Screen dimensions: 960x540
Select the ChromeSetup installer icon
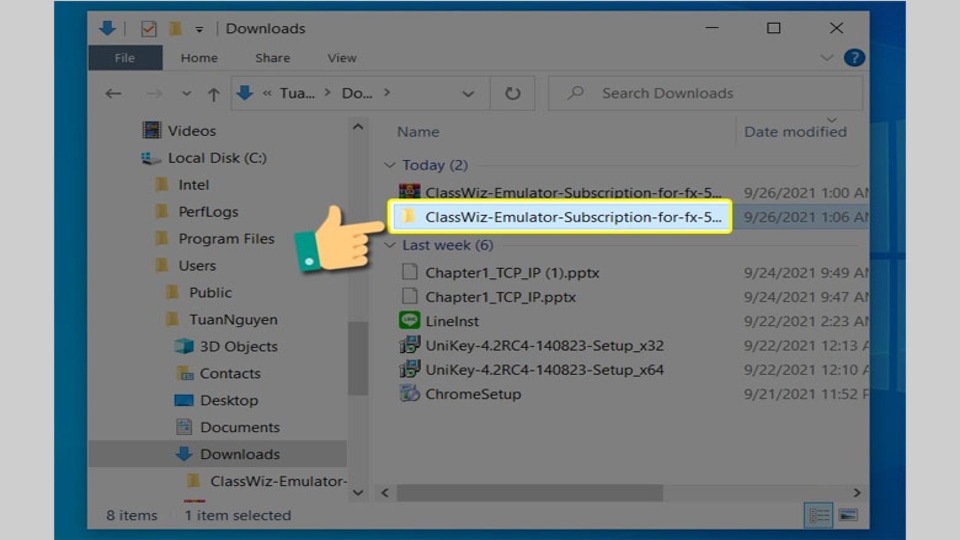click(x=409, y=393)
